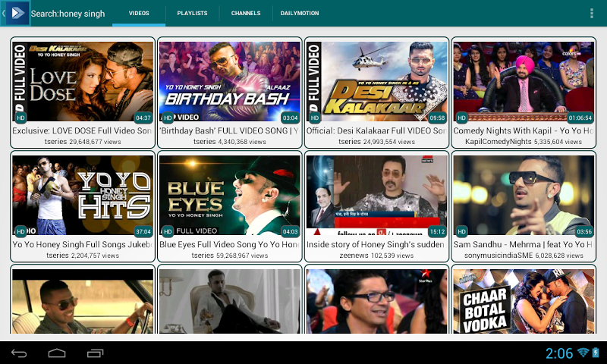Tap 'zeenews 102,539 views' text
This screenshot has width=607, height=364.
tap(376, 256)
